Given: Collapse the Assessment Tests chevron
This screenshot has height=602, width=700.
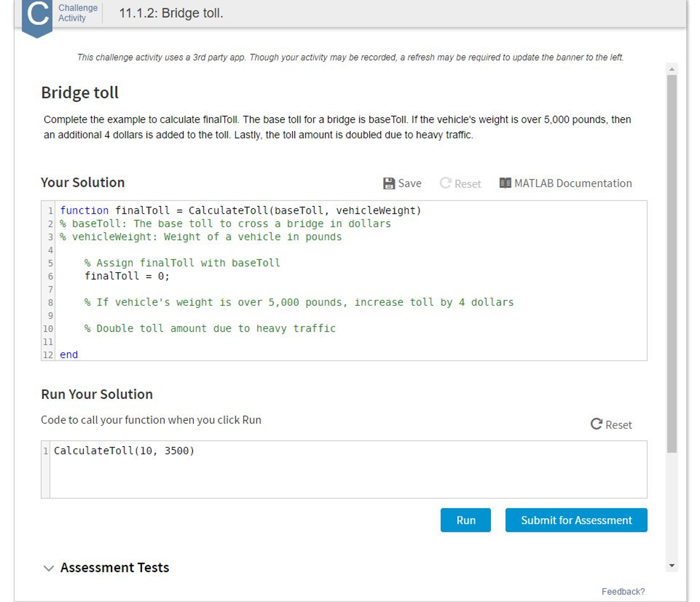Looking at the screenshot, I should tap(48, 567).
